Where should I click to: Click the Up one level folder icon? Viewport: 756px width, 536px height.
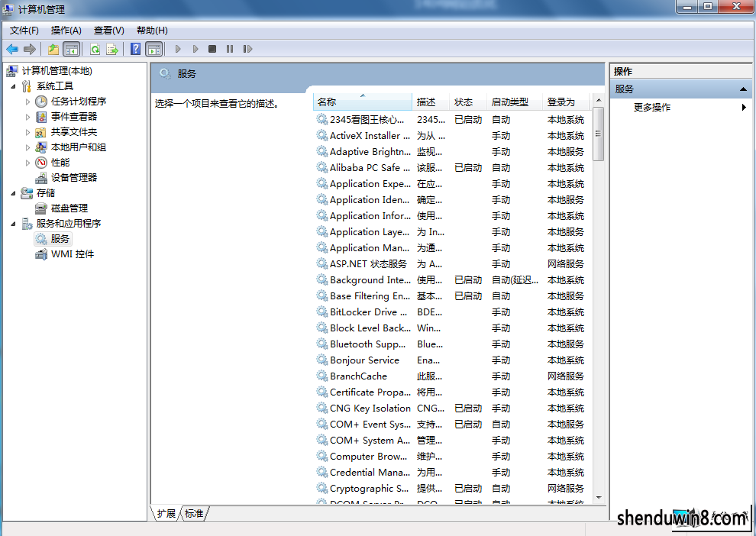tap(53, 49)
